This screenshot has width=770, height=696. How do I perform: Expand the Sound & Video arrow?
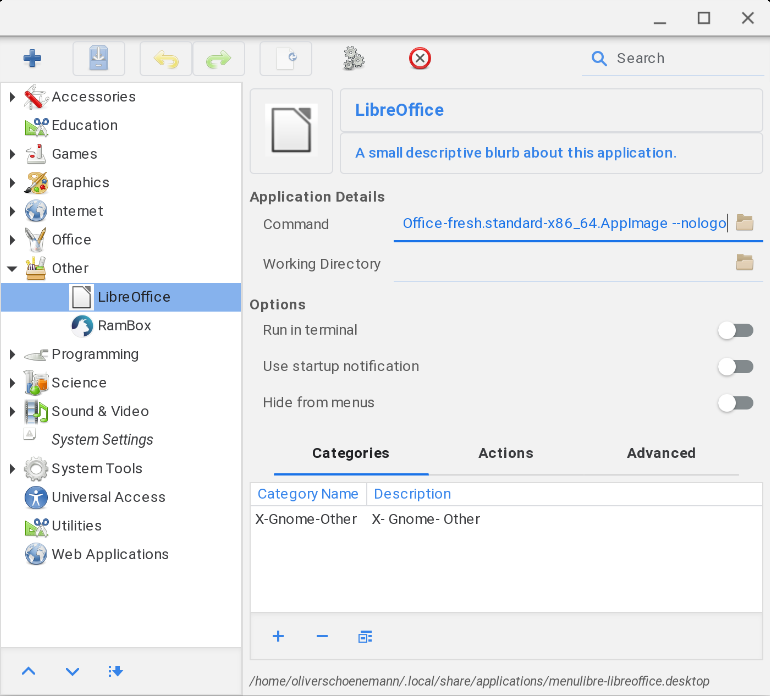[13, 411]
